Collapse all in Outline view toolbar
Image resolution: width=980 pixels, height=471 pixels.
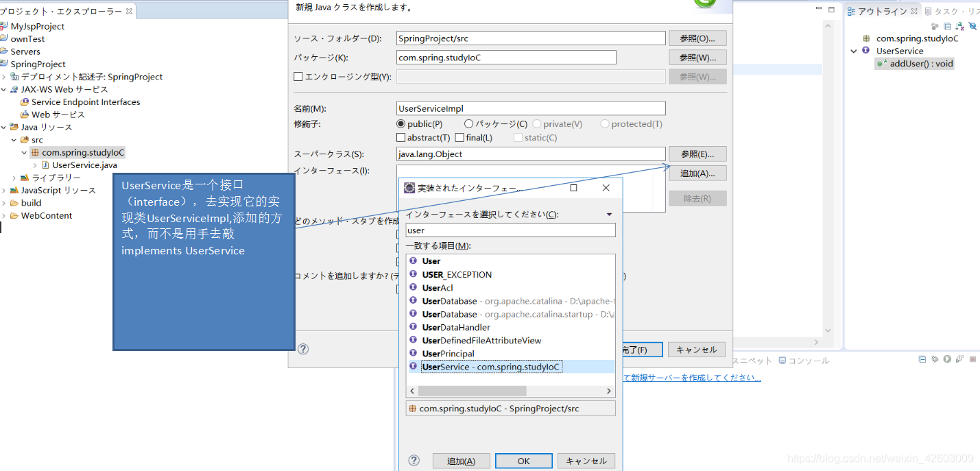(x=947, y=26)
